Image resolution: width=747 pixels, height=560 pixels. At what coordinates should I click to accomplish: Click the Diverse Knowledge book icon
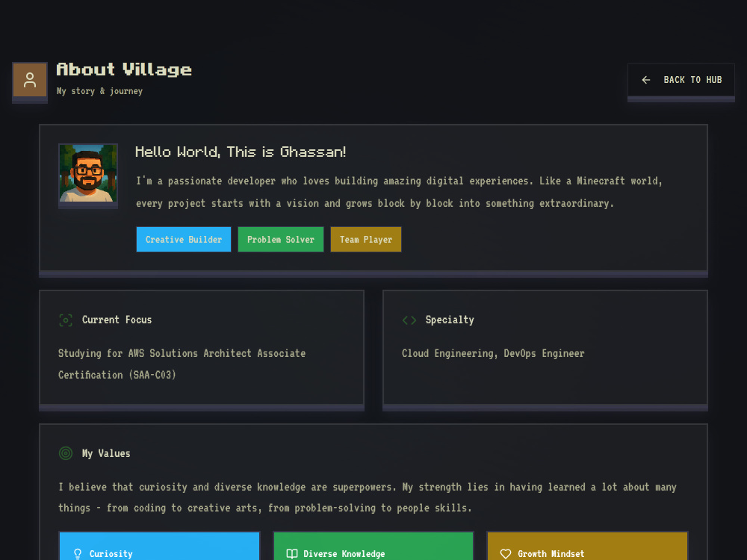pyautogui.click(x=292, y=554)
